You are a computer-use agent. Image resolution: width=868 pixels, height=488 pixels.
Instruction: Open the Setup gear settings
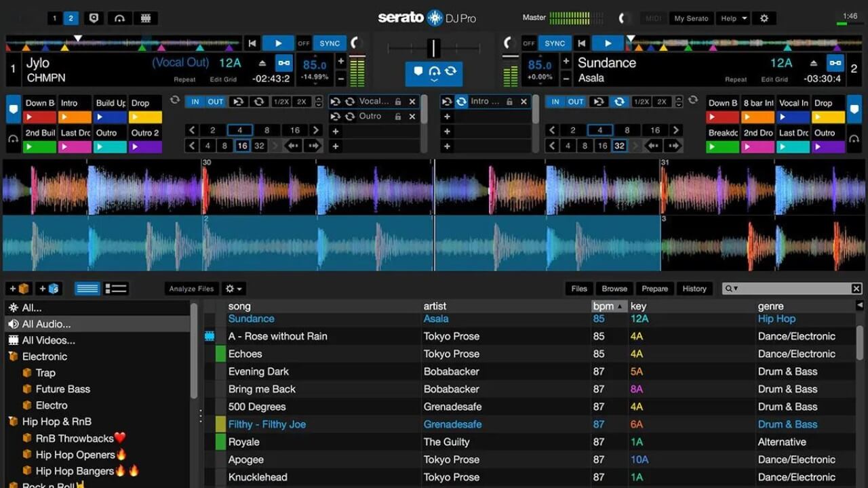coord(764,18)
